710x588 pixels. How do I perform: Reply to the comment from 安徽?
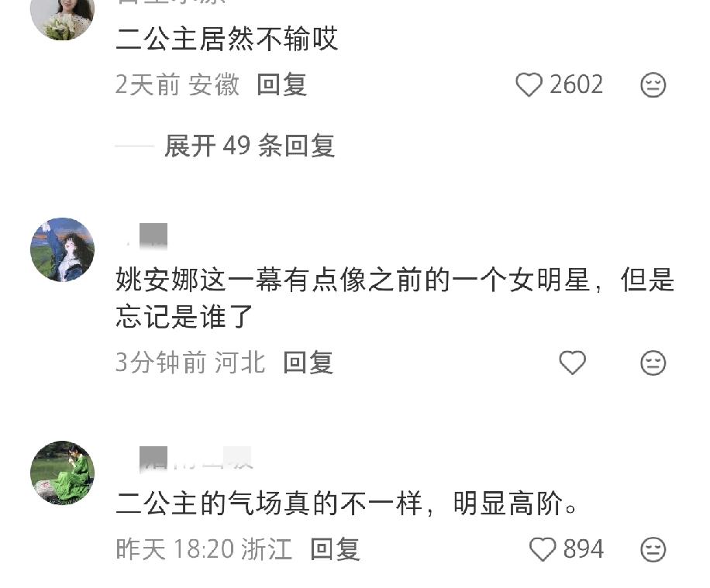[x=281, y=84]
